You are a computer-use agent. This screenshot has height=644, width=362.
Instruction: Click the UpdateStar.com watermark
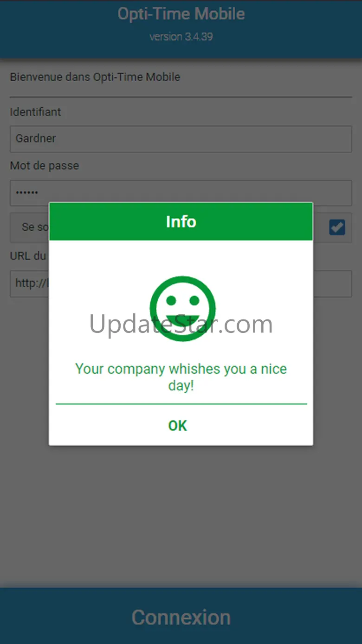click(x=181, y=324)
